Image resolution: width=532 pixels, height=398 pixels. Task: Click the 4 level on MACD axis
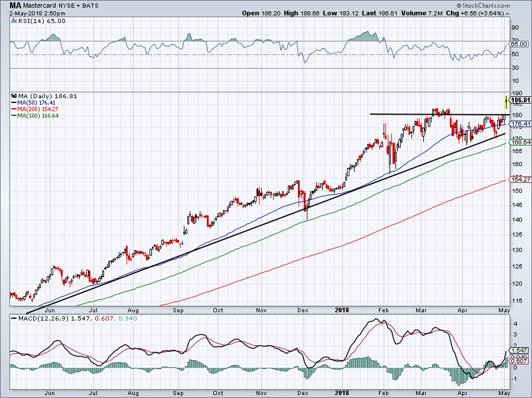tap(515, 324)
